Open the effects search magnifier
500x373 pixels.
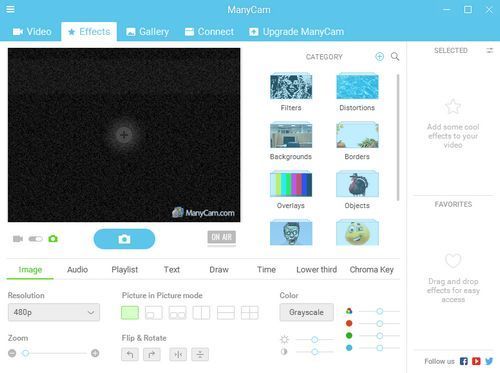395,57
